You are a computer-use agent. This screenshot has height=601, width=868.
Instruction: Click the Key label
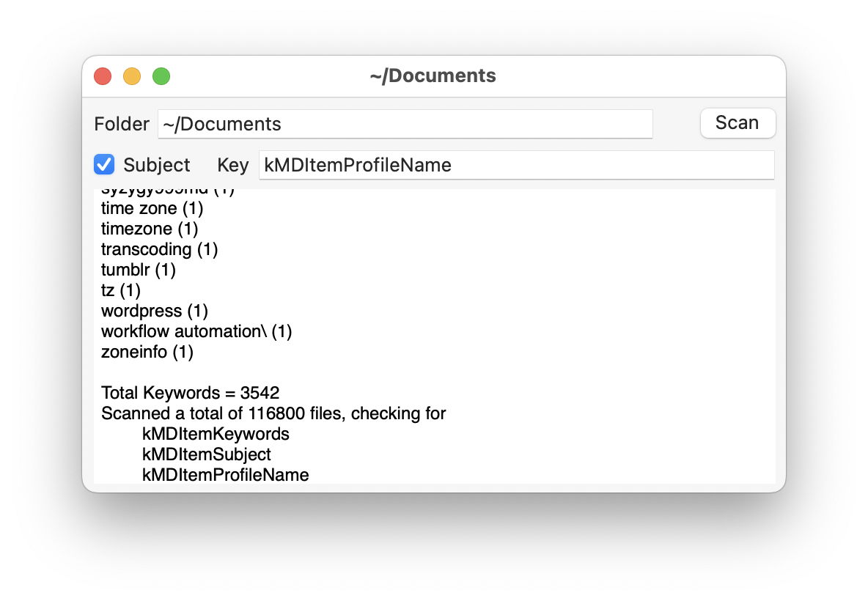coord(233,165)
